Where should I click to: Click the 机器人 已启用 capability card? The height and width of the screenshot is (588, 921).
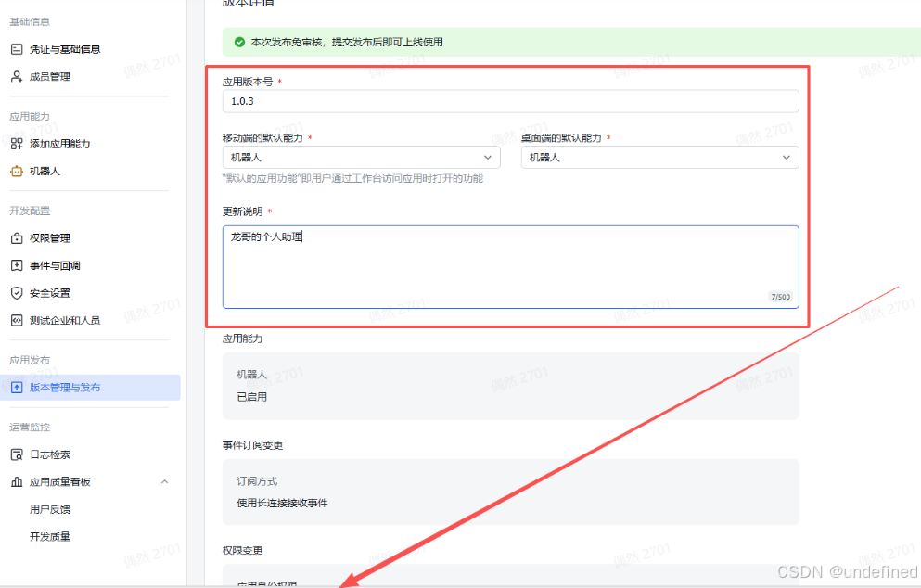[x=510, y=386]
